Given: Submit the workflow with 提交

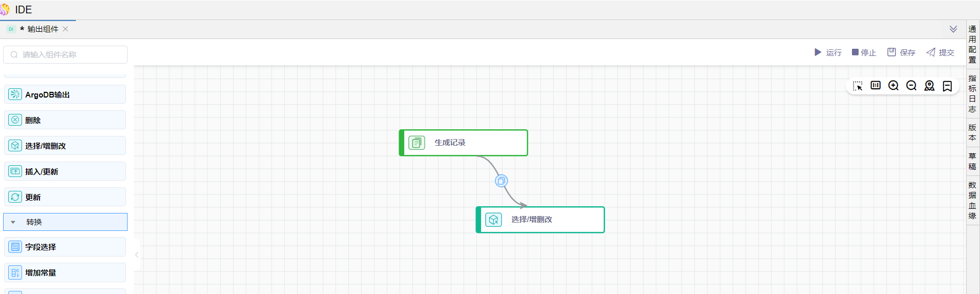Looking at the screenshot, I should point(941,52).
